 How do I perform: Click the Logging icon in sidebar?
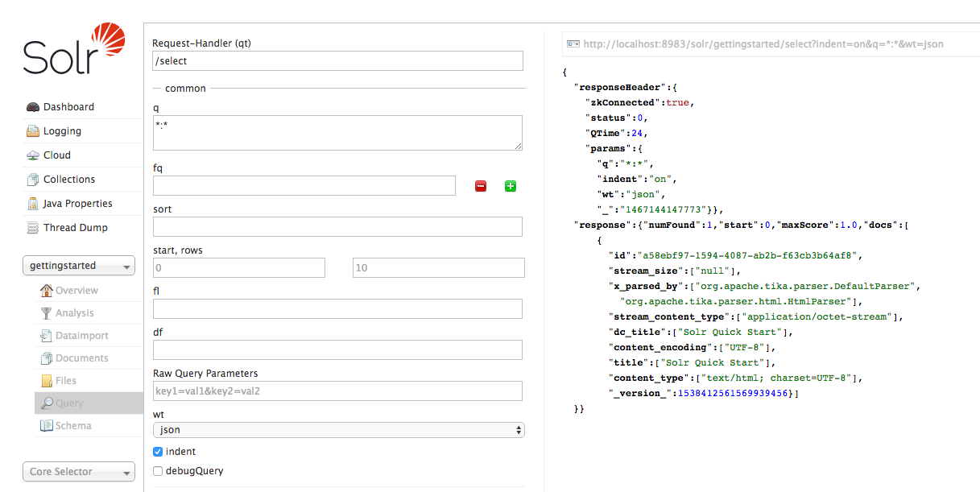tap(33, 131)
